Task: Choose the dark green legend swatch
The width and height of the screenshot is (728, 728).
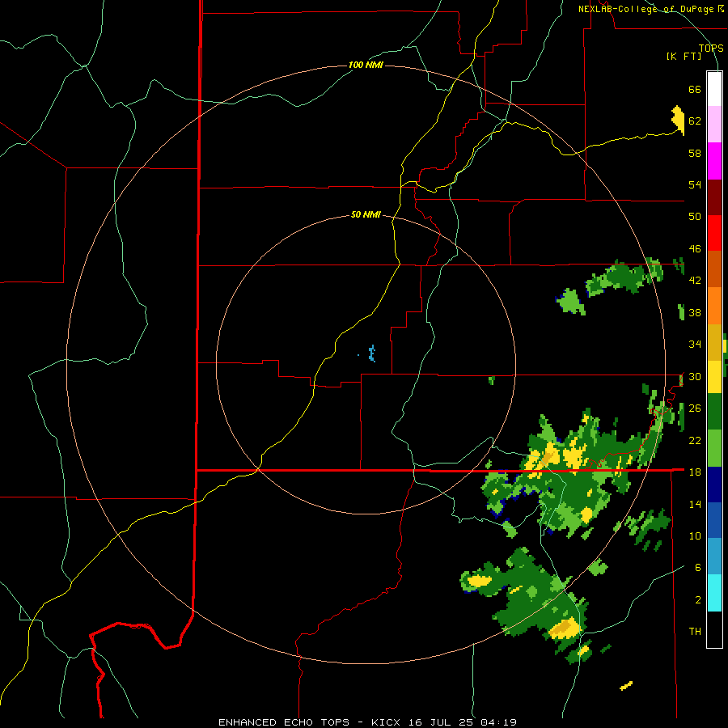Action: coord(714,412)
